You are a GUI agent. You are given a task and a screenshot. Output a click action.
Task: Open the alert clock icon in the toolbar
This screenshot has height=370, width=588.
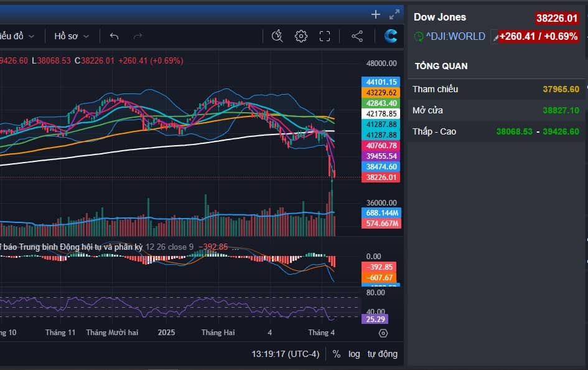pos(277,36)
